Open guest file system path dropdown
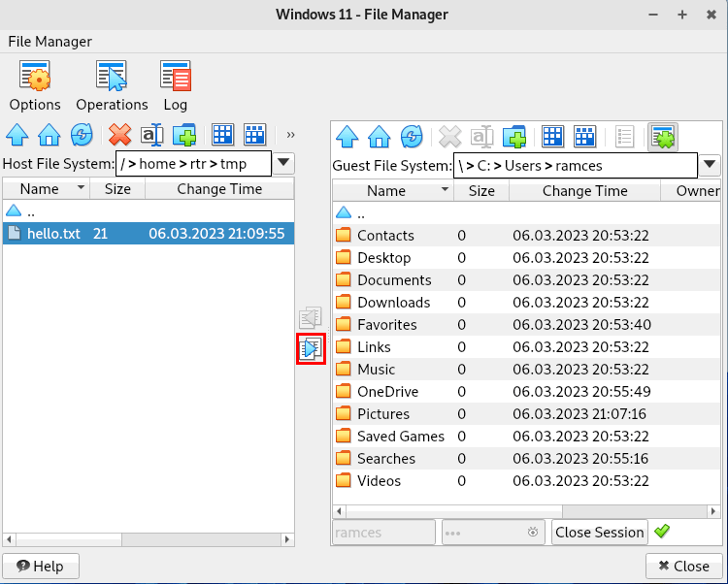 pos(710,165)
